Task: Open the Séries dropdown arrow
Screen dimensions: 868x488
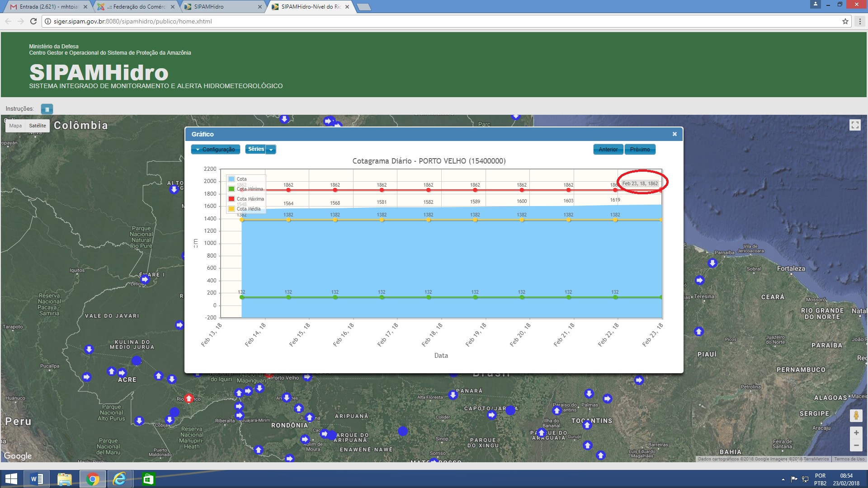Action: (x=271, y=150)
